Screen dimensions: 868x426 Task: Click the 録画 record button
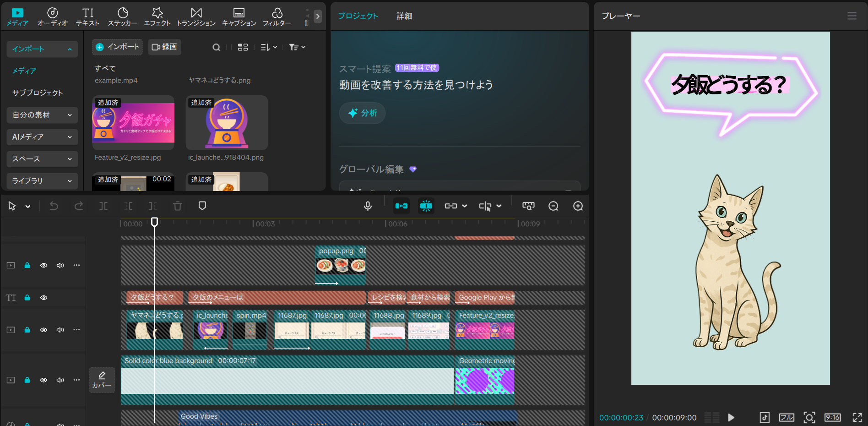(x=164, y=47)
